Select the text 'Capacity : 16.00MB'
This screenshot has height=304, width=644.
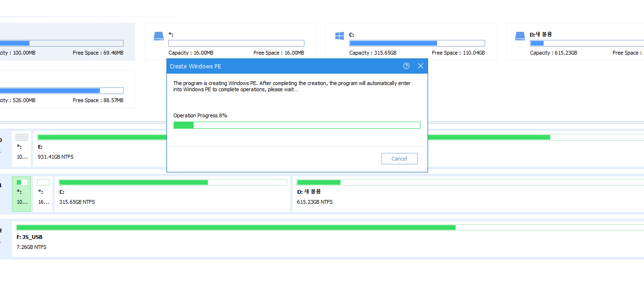[x=191, y=53]
